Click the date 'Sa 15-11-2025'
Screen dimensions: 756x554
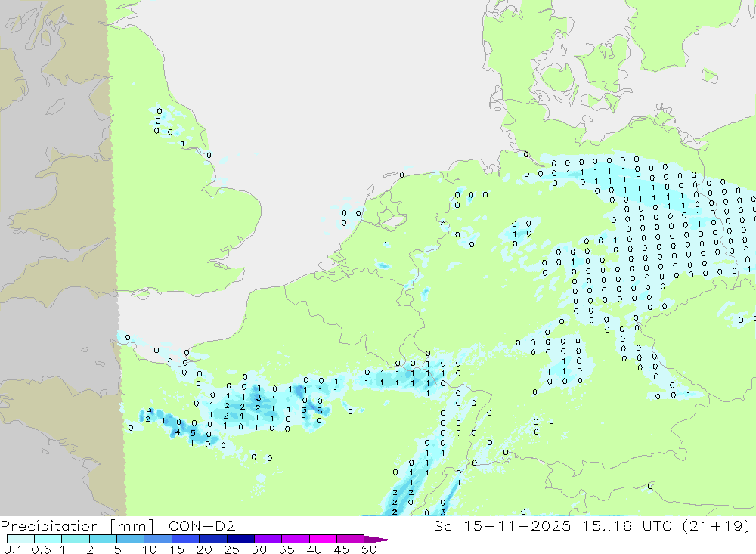502,526
